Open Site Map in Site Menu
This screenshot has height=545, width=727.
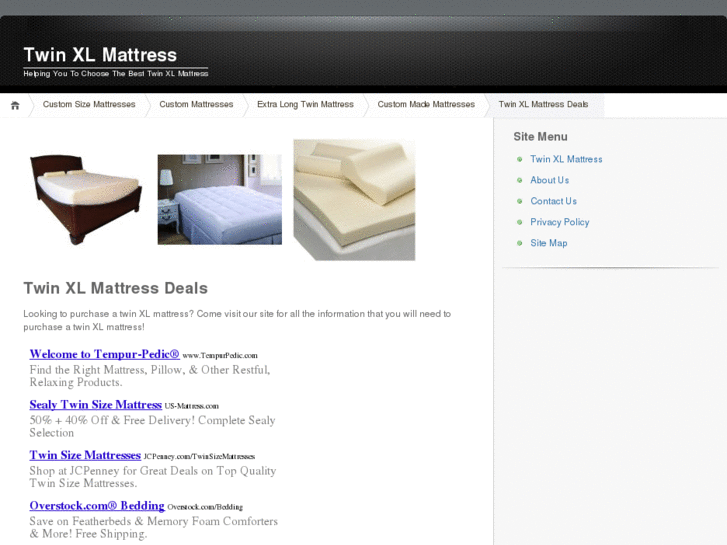548,243
